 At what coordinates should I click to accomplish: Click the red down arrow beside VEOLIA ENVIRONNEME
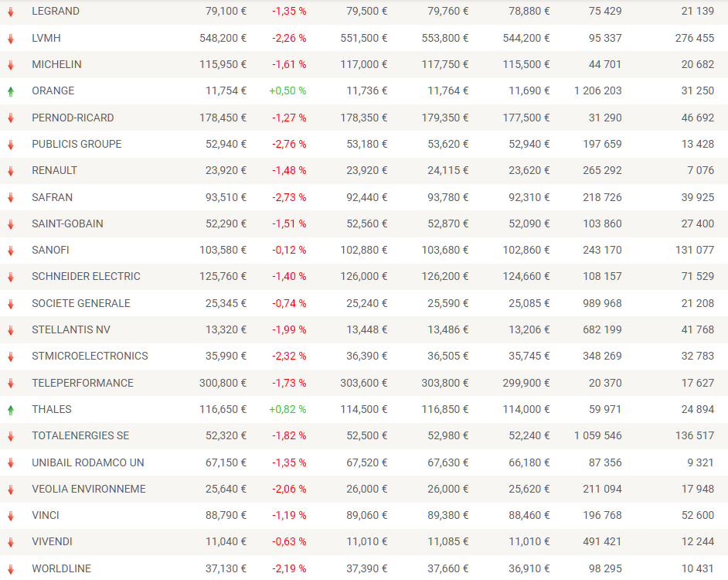click(x=11, y=490)
